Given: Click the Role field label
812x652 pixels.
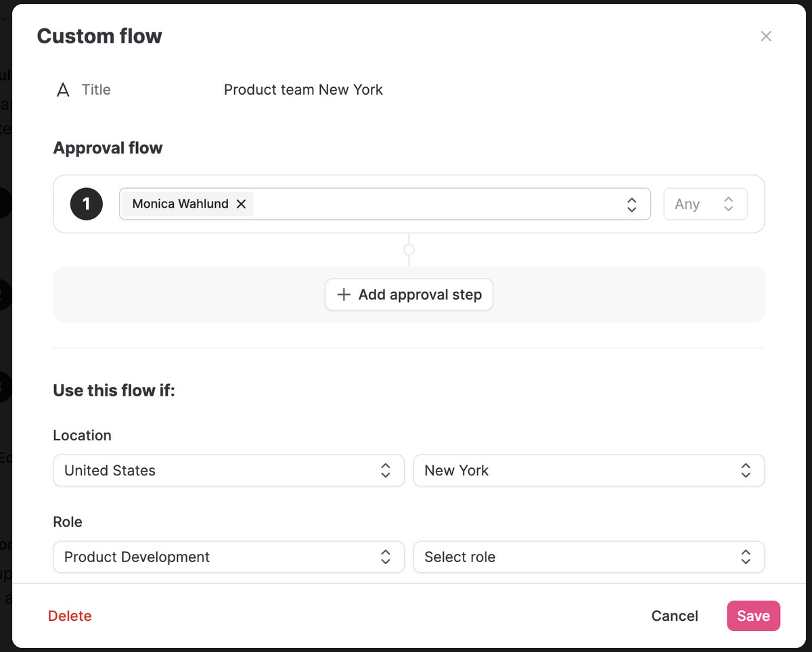Looking at the screenshot, I should point(68,522).
